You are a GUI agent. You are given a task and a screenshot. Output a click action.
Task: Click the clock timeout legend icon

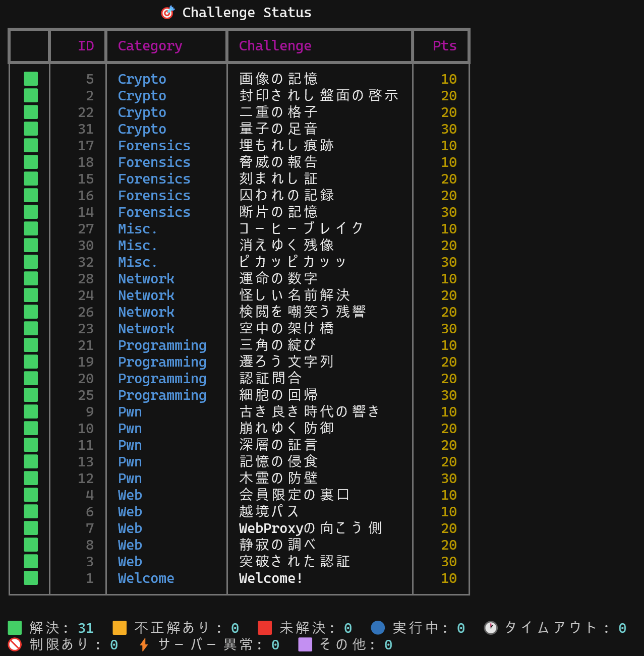tap(491, 628)
